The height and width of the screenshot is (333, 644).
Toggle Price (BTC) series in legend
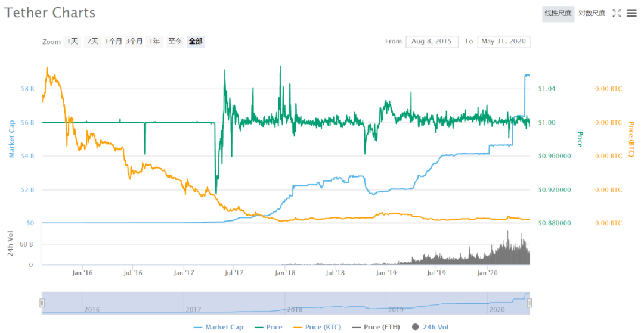(x=318, y=327)
